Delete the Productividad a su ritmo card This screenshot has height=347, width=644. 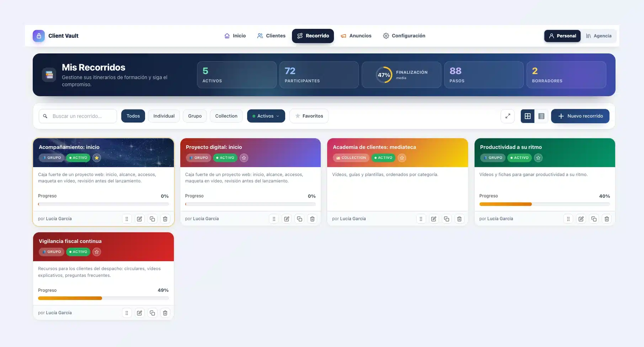tap(607, 219)
